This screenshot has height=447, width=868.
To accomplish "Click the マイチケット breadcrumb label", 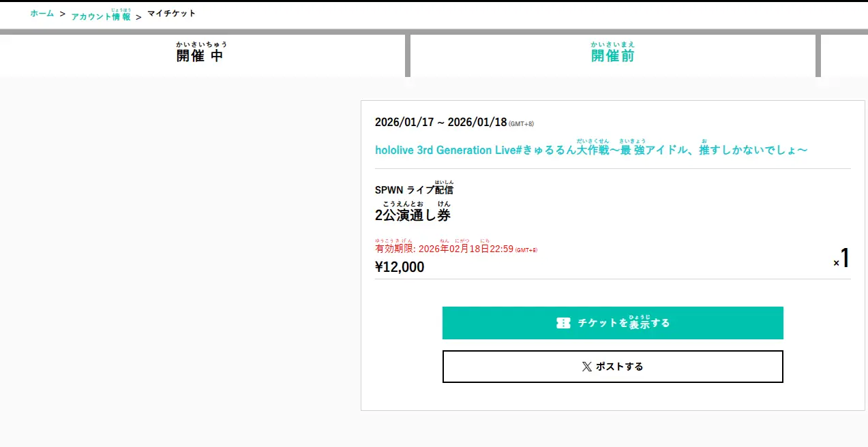I will (x=171, y=14).
